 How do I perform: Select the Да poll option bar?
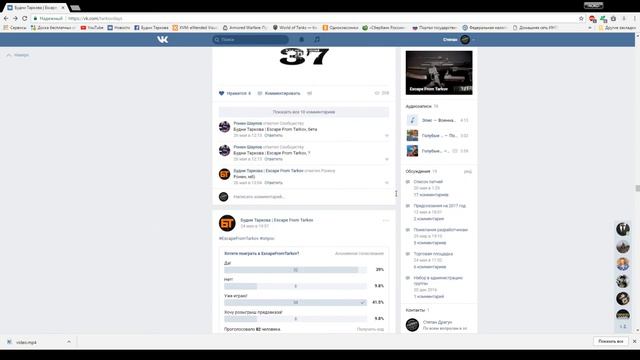pyautogui.click(x=296, y=269)
